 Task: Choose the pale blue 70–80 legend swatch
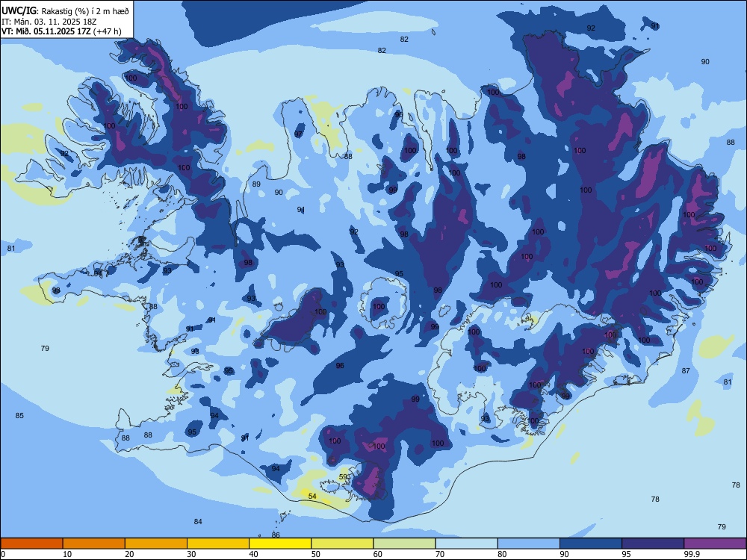point(466,544)
